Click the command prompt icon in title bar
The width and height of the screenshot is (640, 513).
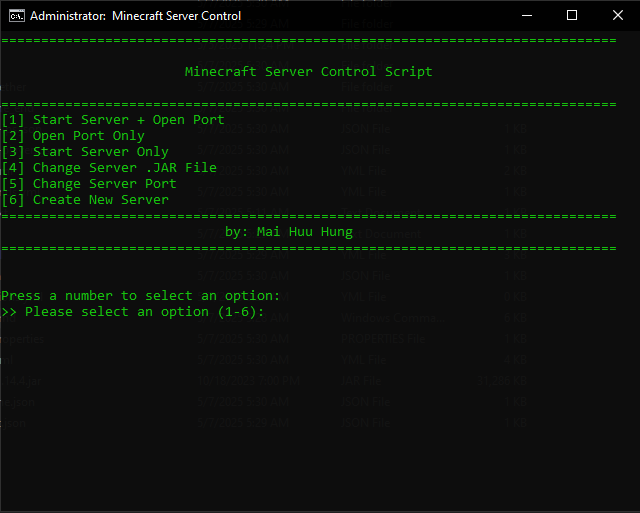(16, 16)
